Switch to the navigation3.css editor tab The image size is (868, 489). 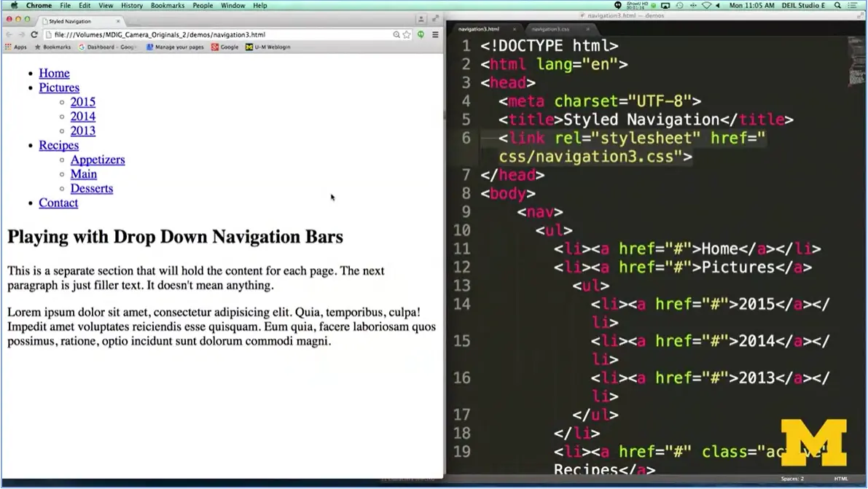point(550,29)
